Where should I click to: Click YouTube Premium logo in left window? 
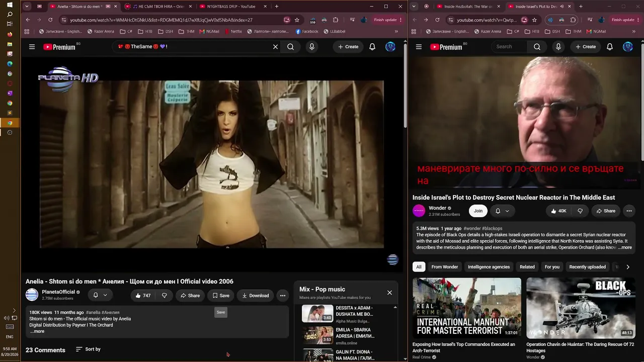(59, 47)
